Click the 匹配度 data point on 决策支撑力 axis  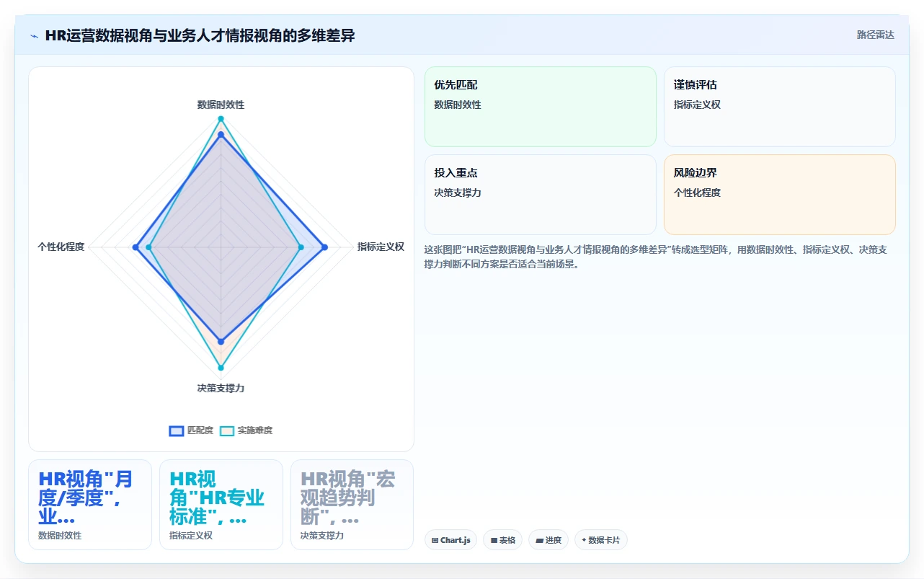coord(221,341)
